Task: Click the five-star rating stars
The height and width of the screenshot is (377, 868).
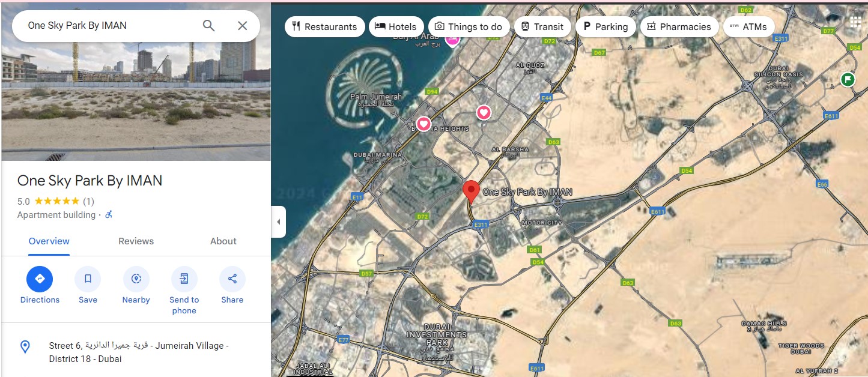Action: coord(56,201)
